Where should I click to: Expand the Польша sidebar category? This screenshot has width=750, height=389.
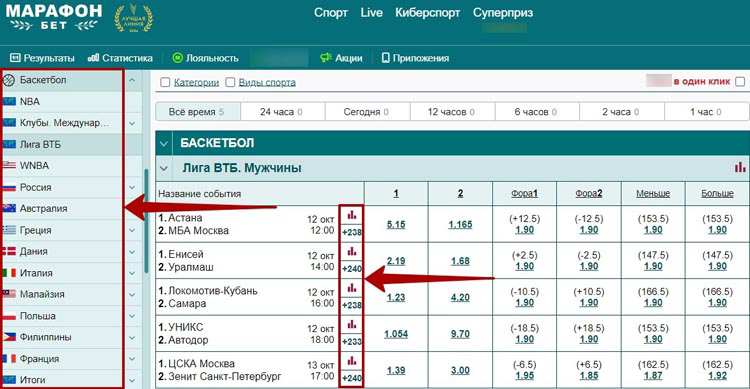click(132, 316)
